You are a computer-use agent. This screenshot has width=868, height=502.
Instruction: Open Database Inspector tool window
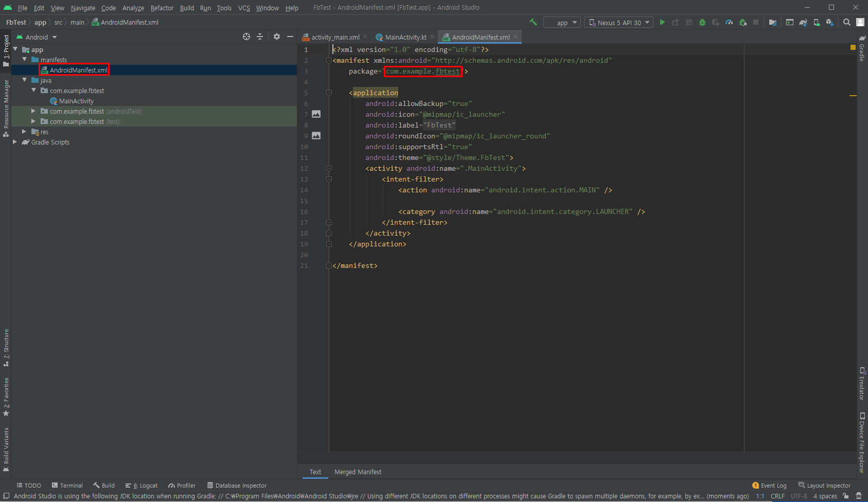tap(237, 486)
